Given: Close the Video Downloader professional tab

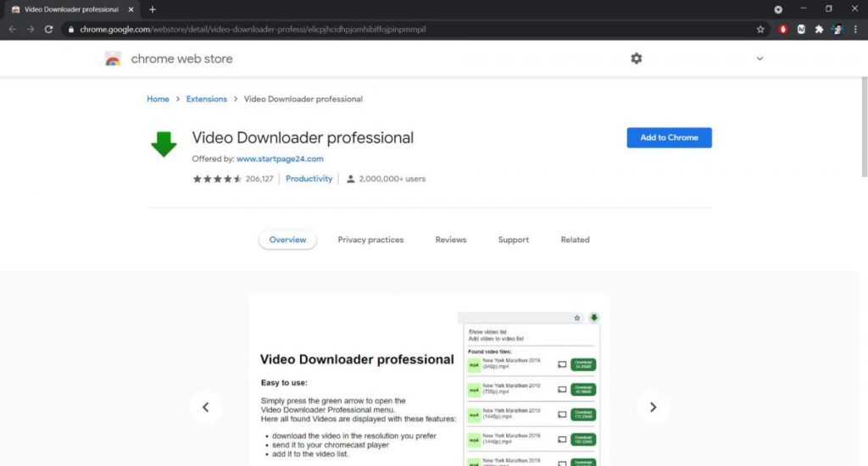Looking at the screenshot, I should 131,9.
